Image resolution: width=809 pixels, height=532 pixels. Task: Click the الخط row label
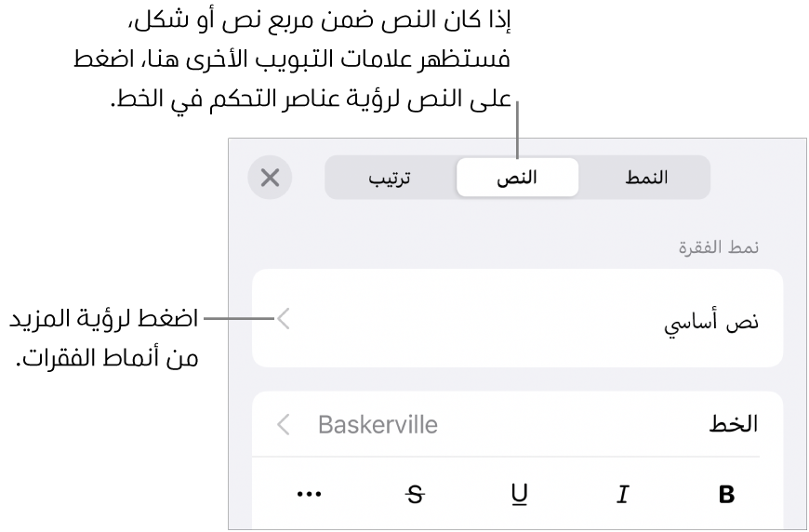(735, 425)
